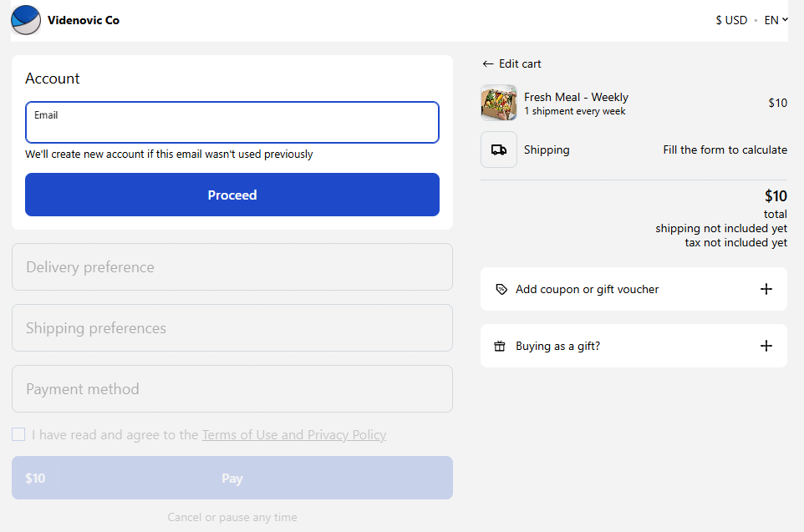Click the Videnovic Co logo icon
The width and height of the screenshot is (804, 532).
coord(26,20)
